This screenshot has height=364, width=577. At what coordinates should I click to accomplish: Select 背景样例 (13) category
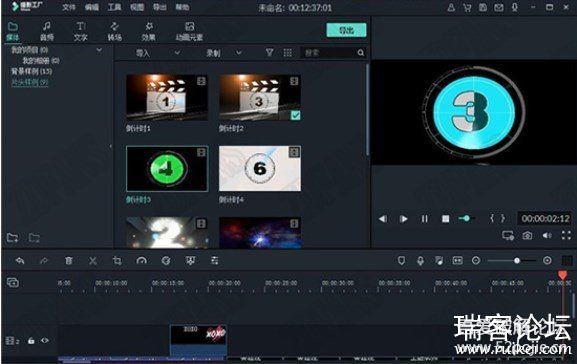coord(32,71)
